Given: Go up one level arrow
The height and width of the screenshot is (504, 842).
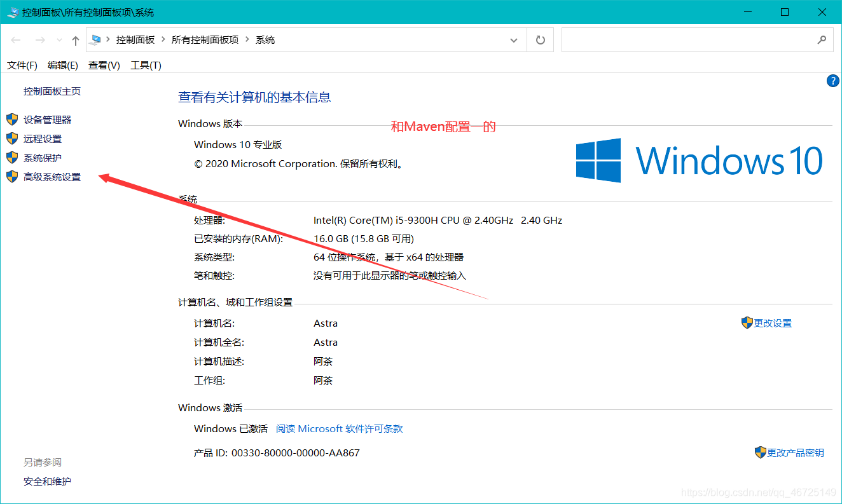Looking at the screenshot, I should pos(76,40).
